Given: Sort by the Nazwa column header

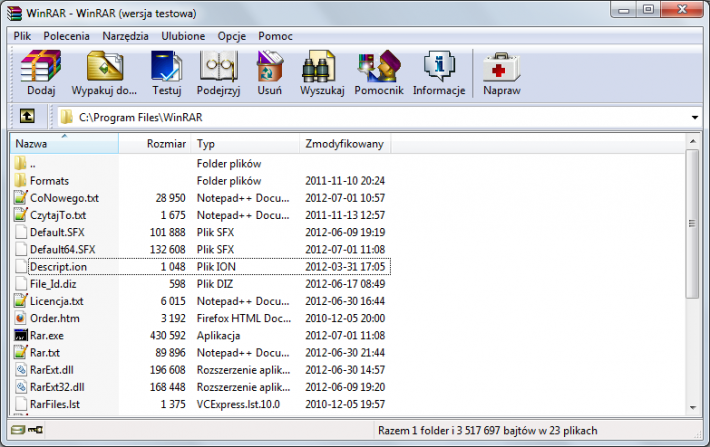Looking at the screenshot, I should [x=64, y=144].
